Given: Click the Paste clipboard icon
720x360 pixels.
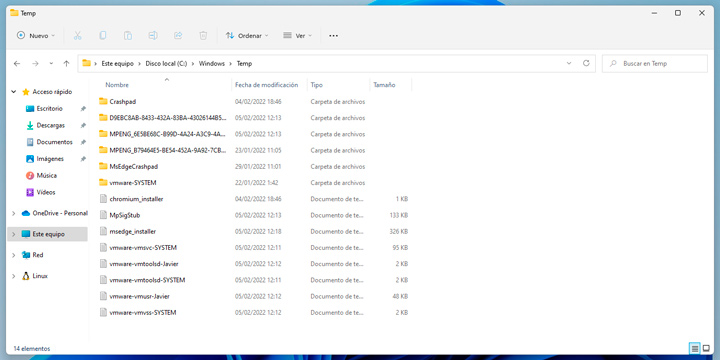Looking at the screenshot, I should point(128,35).
